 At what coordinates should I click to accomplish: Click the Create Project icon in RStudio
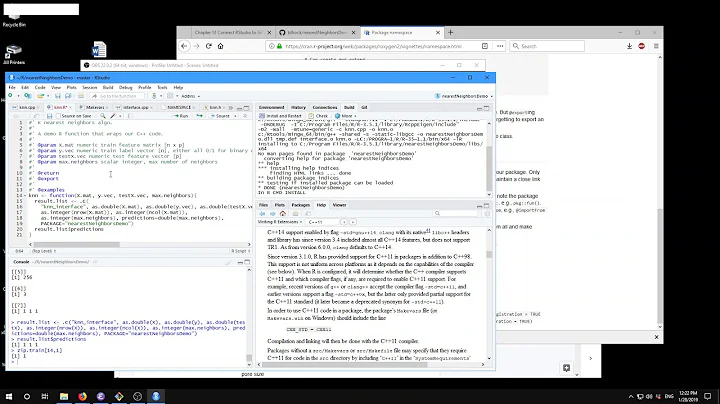pyautogui.click(x=28, y=96)
